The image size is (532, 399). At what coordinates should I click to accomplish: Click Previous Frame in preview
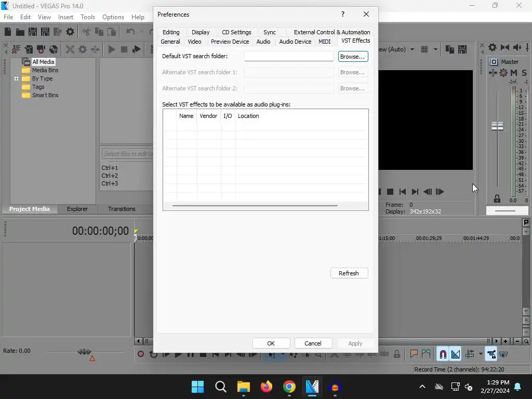click(428, 192)
